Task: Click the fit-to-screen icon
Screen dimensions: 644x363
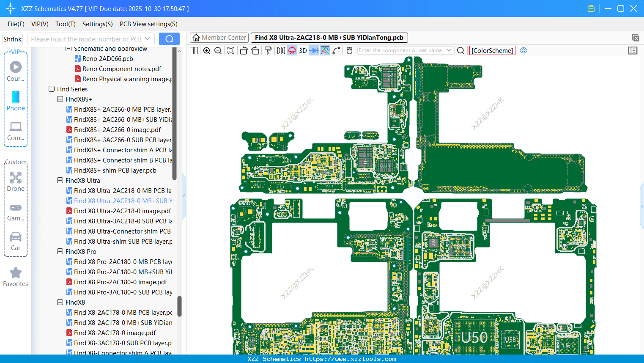Action: point(231,51)
